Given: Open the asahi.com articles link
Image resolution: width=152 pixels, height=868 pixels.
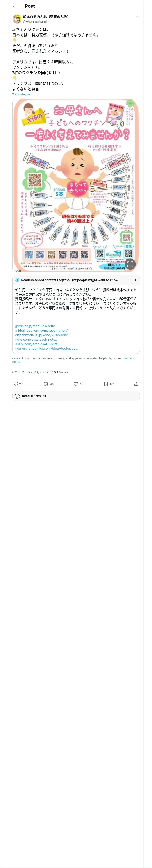Looking at the screenshot, I should [37, 344].
